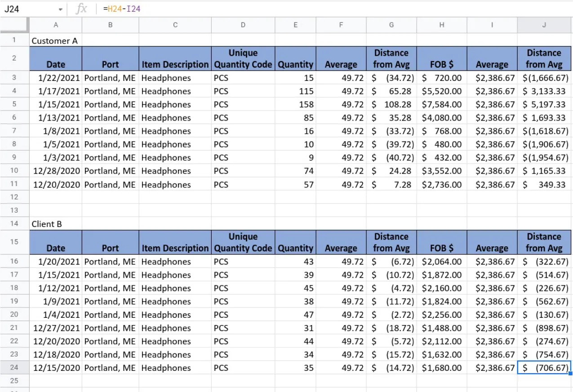Open the Name Box dropdown arrow
This screenshot has height=392, width=573.
pyautogui.click(x=61, y=9)
